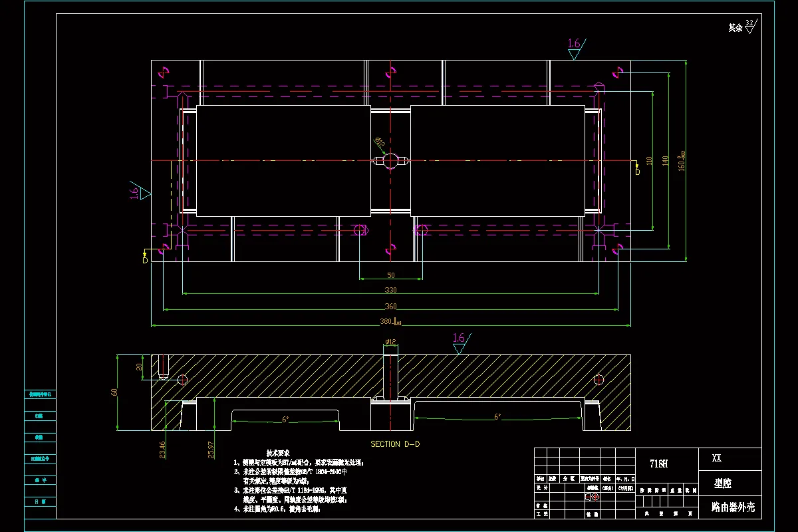Click the "技术要求" heading
This screenshot has height=532, width=798.
tap(277, 452)
